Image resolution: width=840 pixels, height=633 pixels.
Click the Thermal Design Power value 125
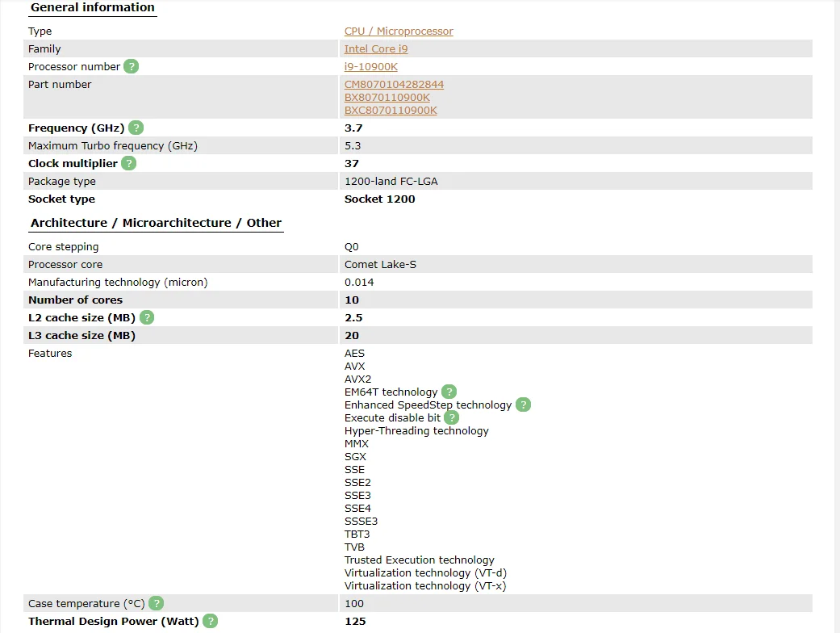pos(355,621)
